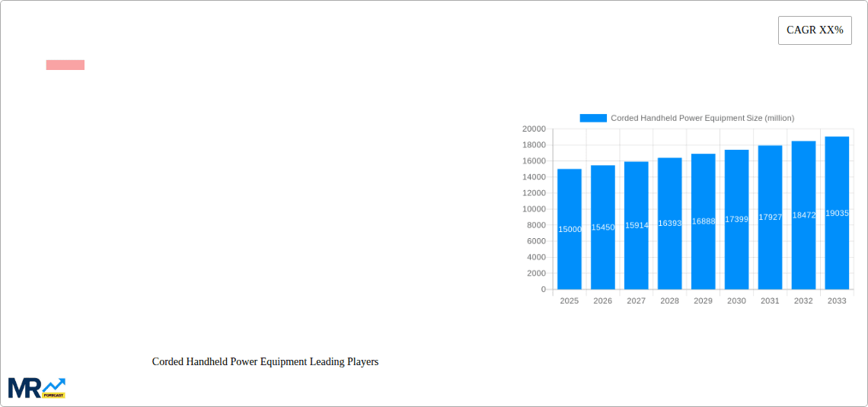Select the 2033 bar labeled 19035

pyautogui.click(x=837, y=213)
